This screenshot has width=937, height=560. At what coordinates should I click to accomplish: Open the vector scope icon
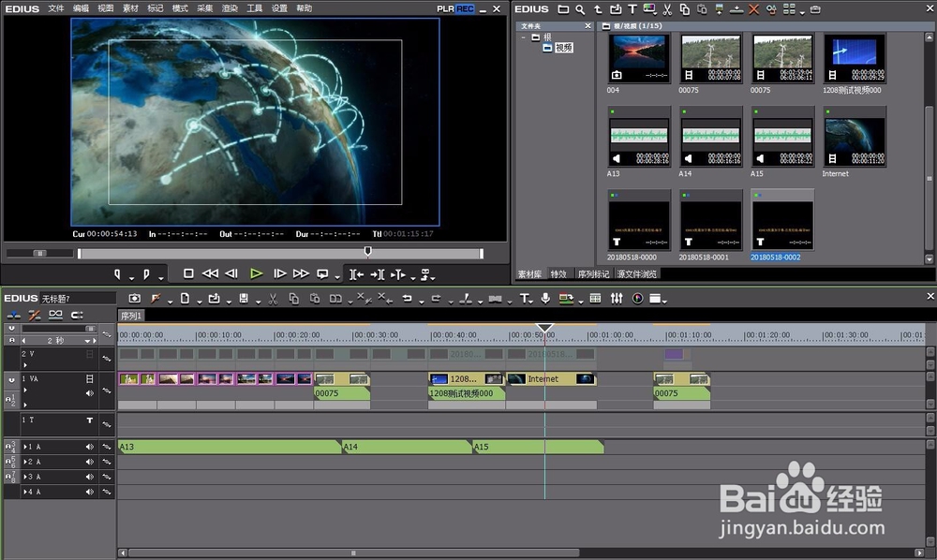(637, 298)
